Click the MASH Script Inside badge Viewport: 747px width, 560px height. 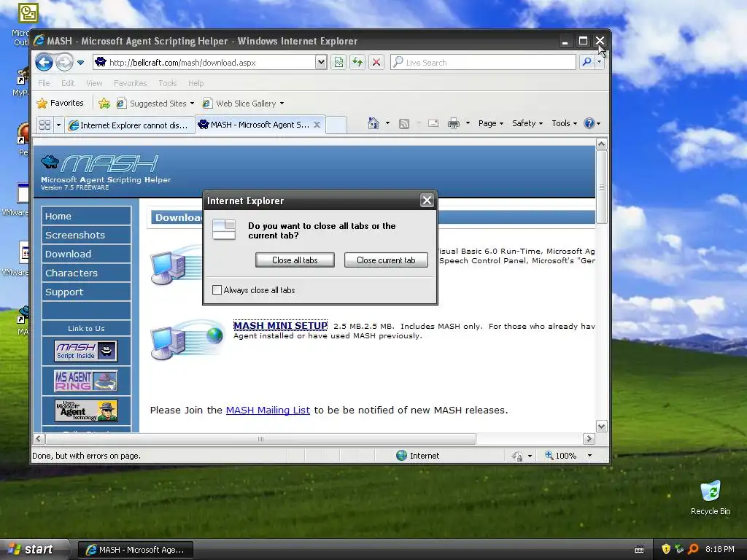86,351
